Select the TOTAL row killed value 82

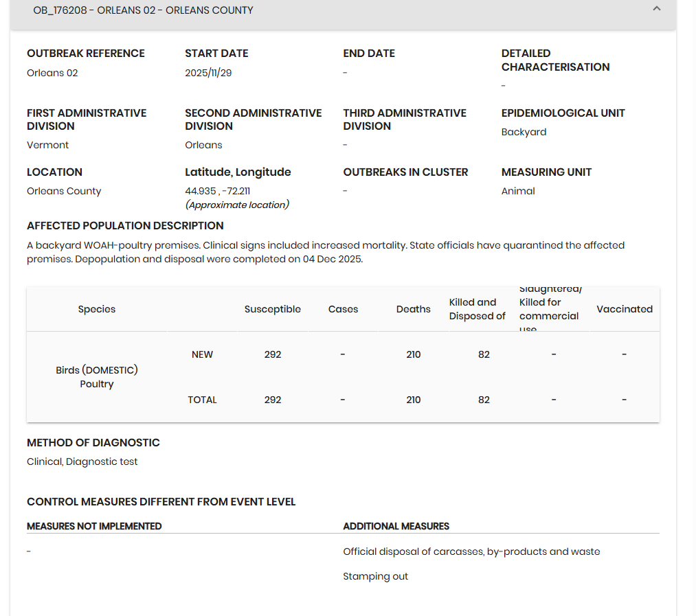pos(484,400)
